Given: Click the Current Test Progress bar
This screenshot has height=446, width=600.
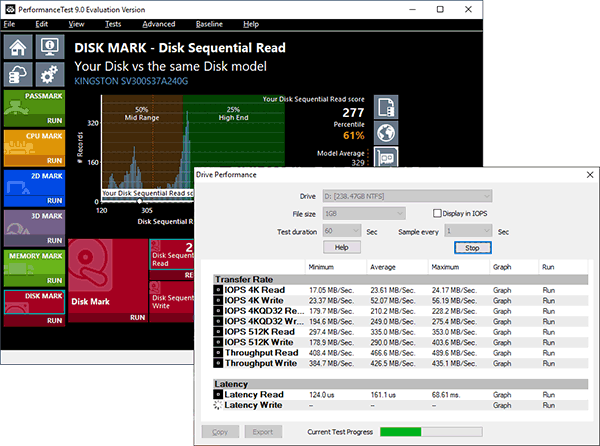Looking at the screenshot, I should [x=431, y=432].
